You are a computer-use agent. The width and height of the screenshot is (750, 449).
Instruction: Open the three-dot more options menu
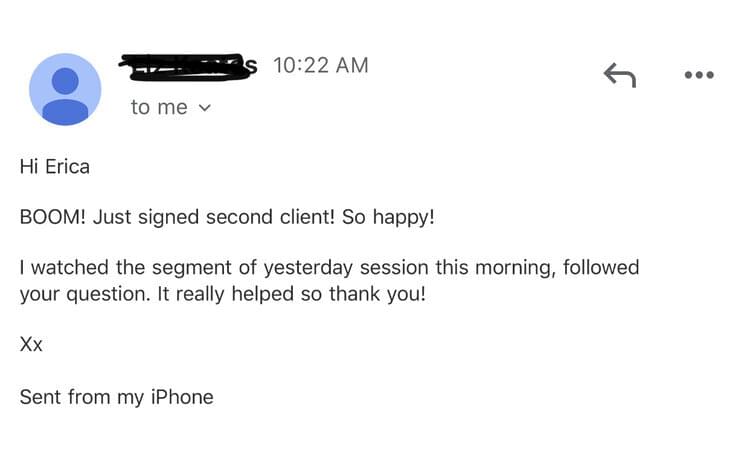click(699, 75)
